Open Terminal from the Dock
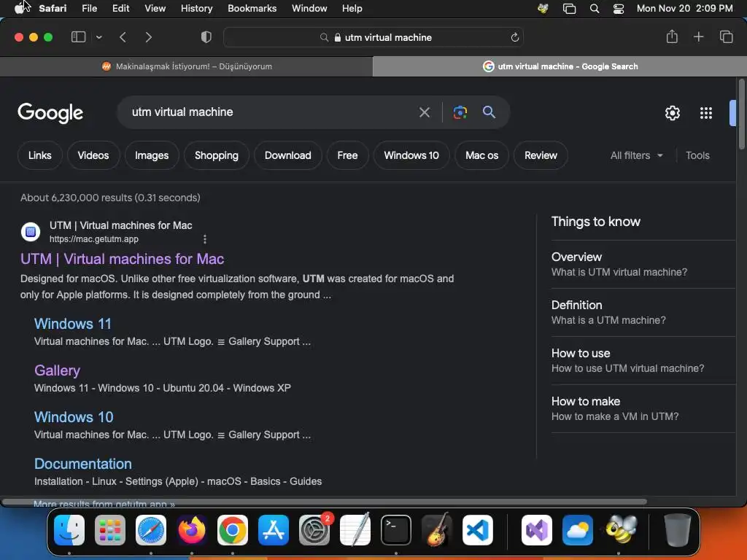The height and width of the screenshot is (560, 747). tap(396, 529)
